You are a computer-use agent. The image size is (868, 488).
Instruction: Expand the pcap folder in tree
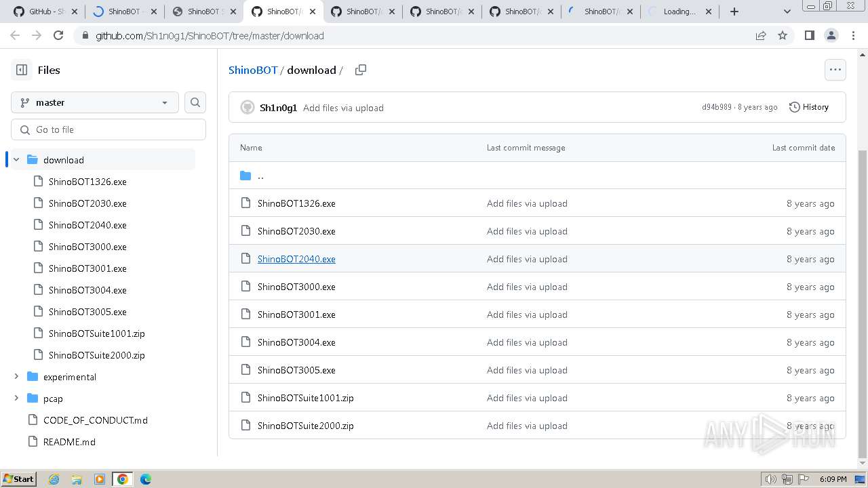(16, 399)
